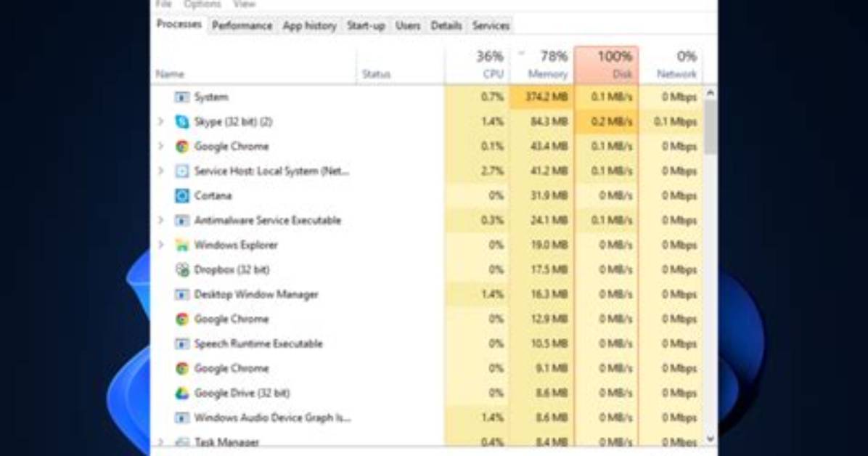Sort by the Status column header

click(401, 65)
